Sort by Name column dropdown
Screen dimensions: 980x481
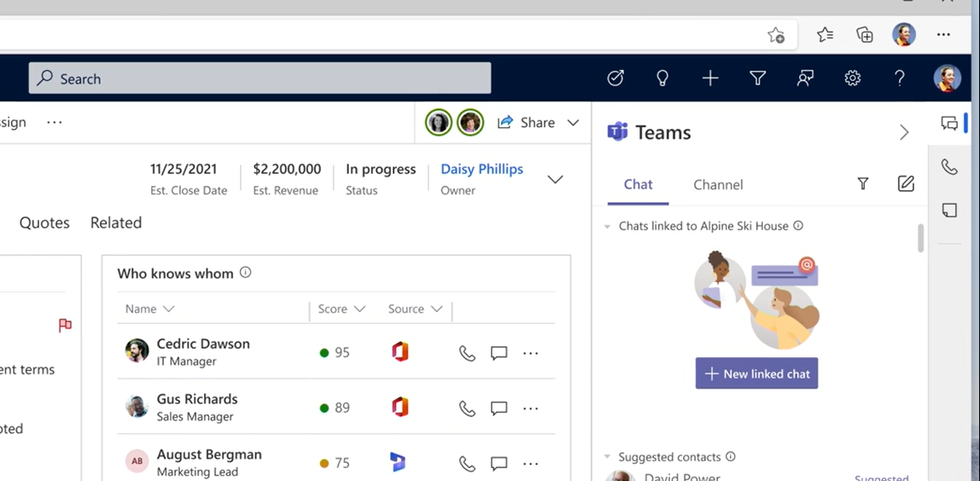point(168,310)
